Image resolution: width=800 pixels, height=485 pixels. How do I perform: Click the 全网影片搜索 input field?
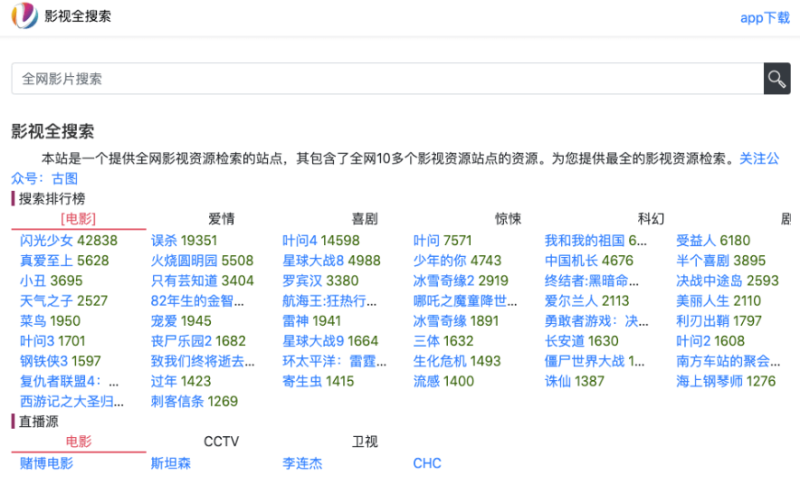[x=386, y=79]
